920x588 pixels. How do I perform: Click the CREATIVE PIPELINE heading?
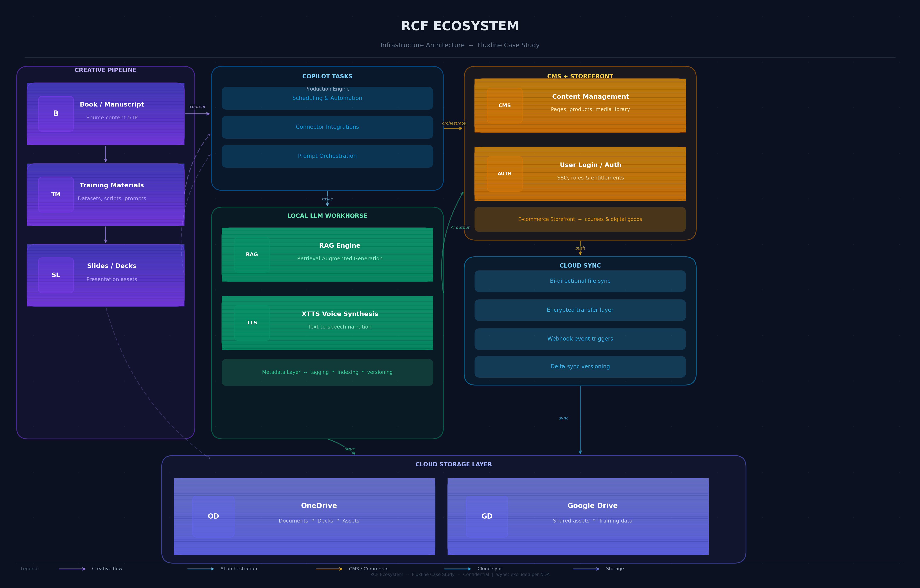(106, 70)
